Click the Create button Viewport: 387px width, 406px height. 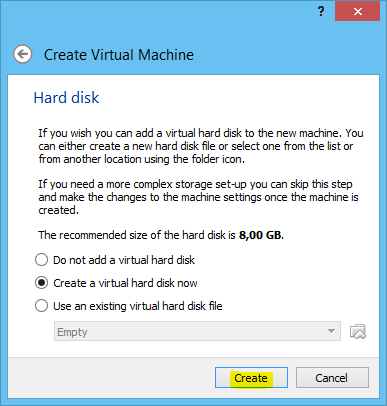(251, 378)
